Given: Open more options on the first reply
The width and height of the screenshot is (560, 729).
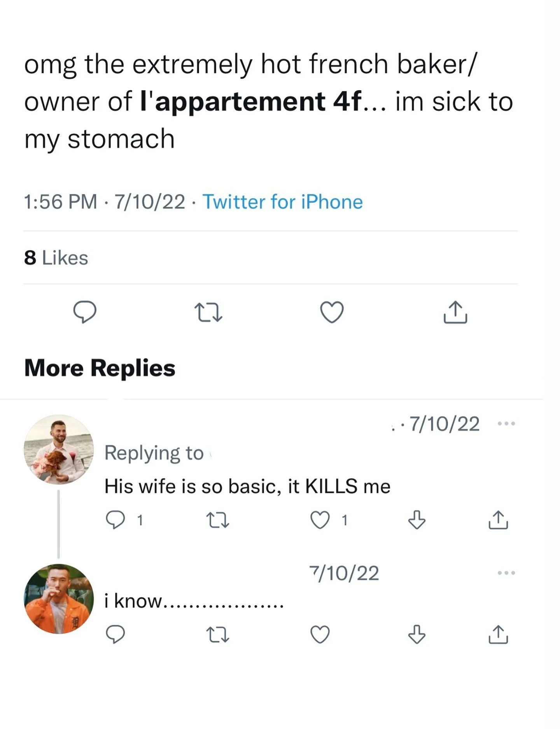Looking at the screenshot, I should click(x=507, y=423).
